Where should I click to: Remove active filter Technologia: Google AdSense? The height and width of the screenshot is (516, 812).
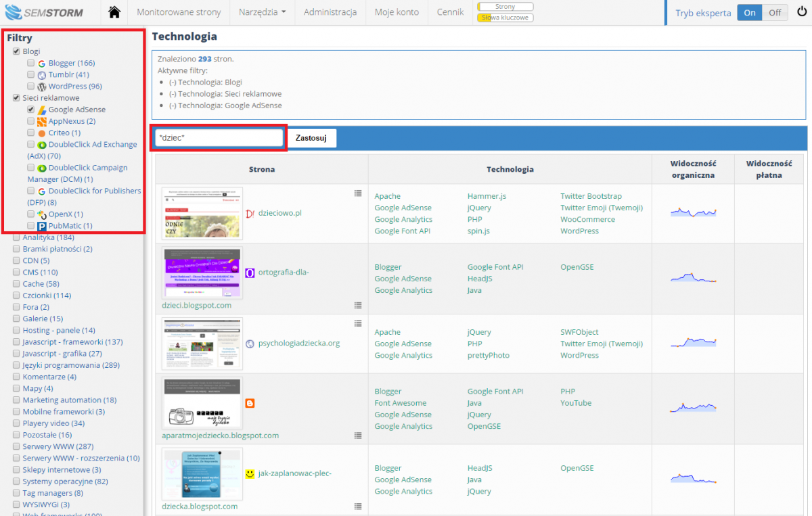[225, 105]
